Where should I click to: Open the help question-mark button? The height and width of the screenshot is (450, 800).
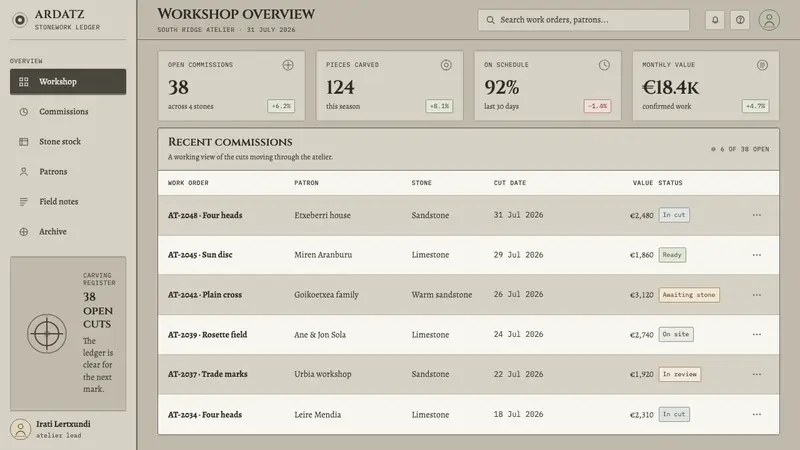click(740, 20)
